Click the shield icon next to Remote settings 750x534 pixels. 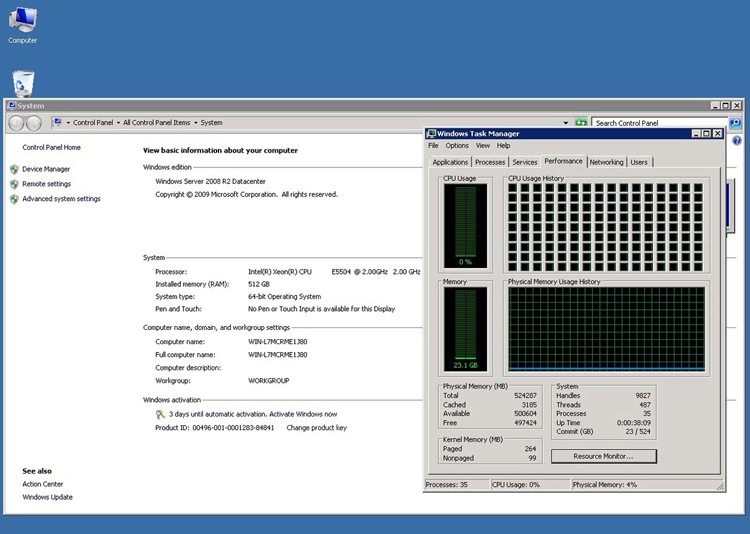pos(14,184)
